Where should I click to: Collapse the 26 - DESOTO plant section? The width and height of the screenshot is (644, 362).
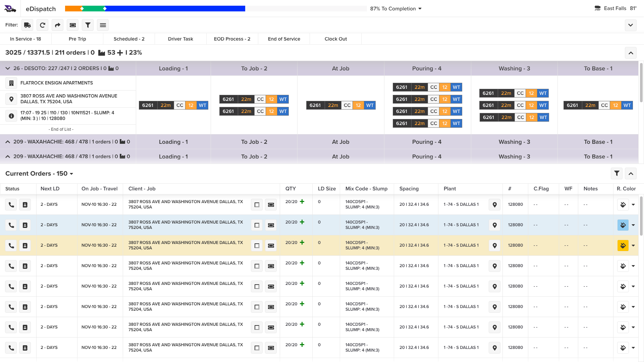click(x=8, y=68)
